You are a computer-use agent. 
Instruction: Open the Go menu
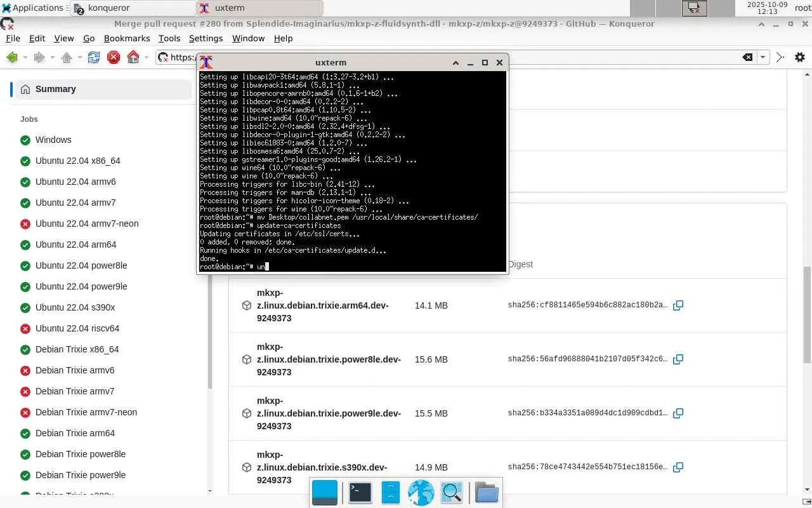(89, 38)
